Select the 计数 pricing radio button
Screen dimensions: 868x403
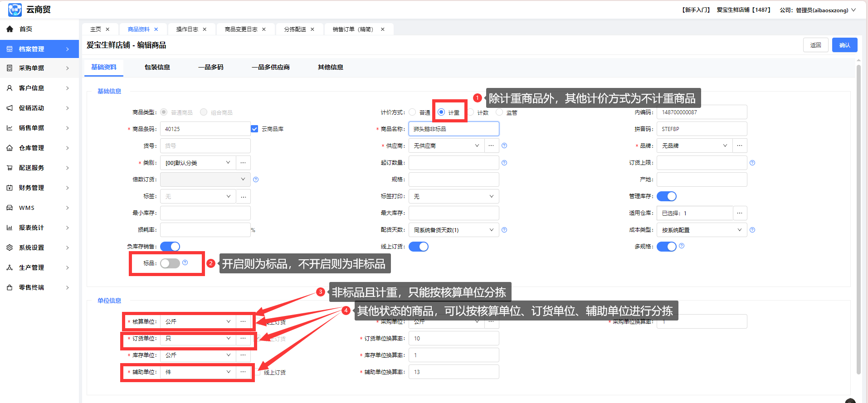click(471, 112)
